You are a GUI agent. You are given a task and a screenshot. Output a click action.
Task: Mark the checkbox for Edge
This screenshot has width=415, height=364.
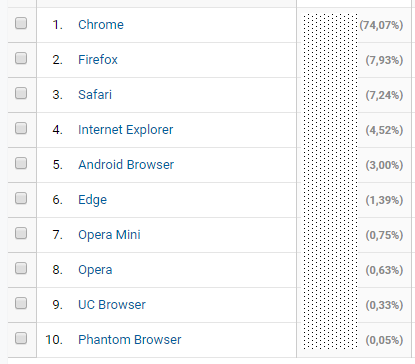click(21, 198)
